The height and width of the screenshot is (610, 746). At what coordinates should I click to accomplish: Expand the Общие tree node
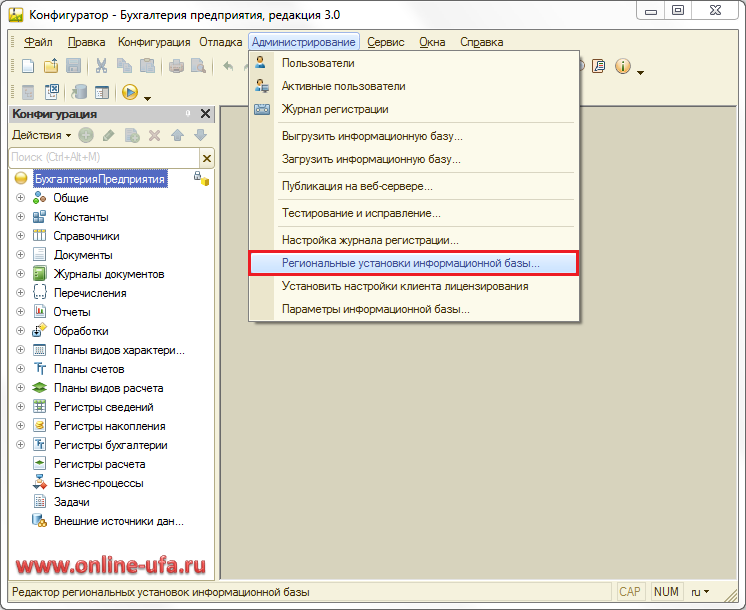pos(20,197)
